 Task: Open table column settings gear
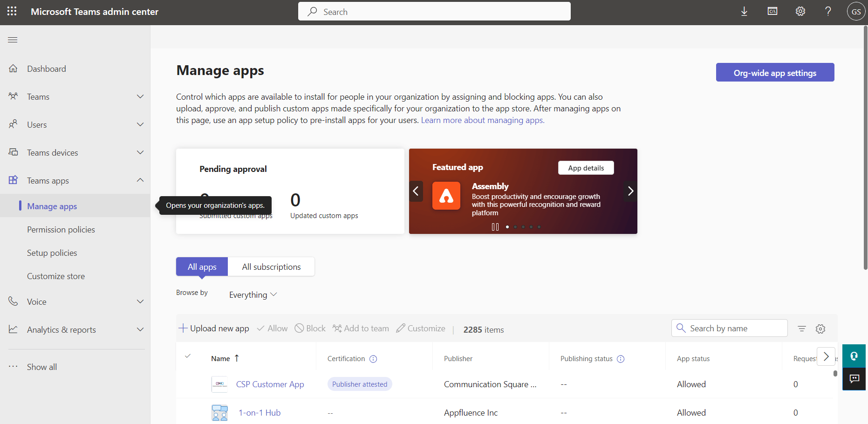point(820,329)
